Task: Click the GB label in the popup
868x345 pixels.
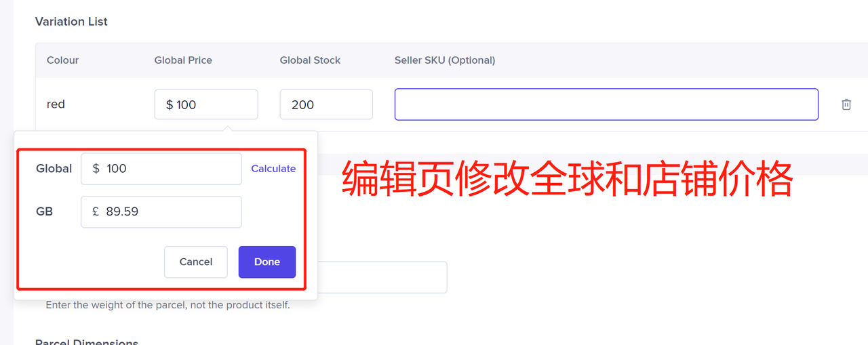Action: (x=44, y=211)
